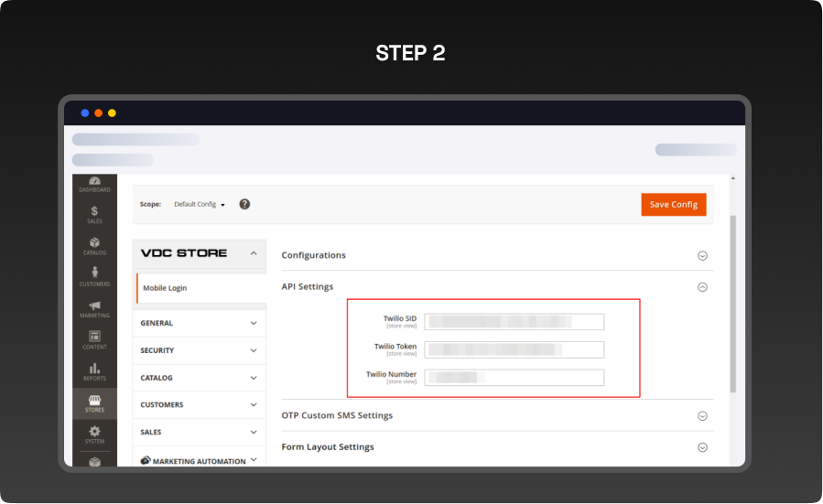The height and width of the screenshot is (504, 823).
Task: Expand the Form Layout Settings section
Action: [x=702, y=447]
